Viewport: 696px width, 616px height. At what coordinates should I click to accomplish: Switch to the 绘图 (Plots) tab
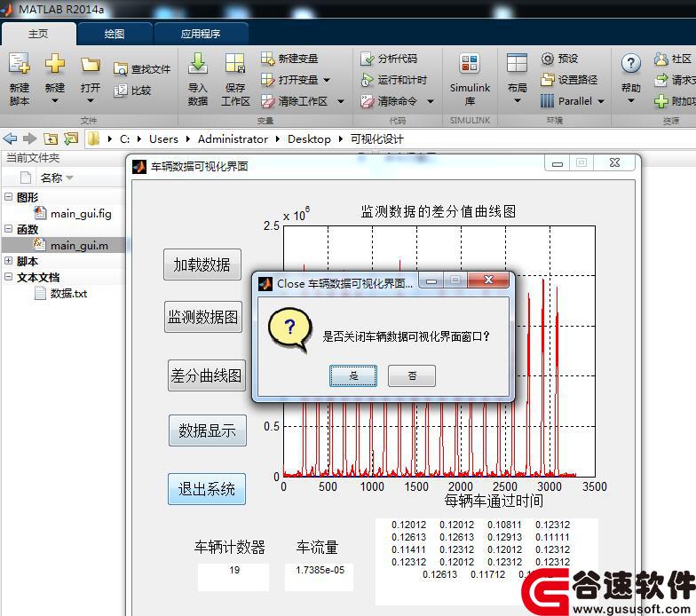pyautogui.click(x=115, y=34)
